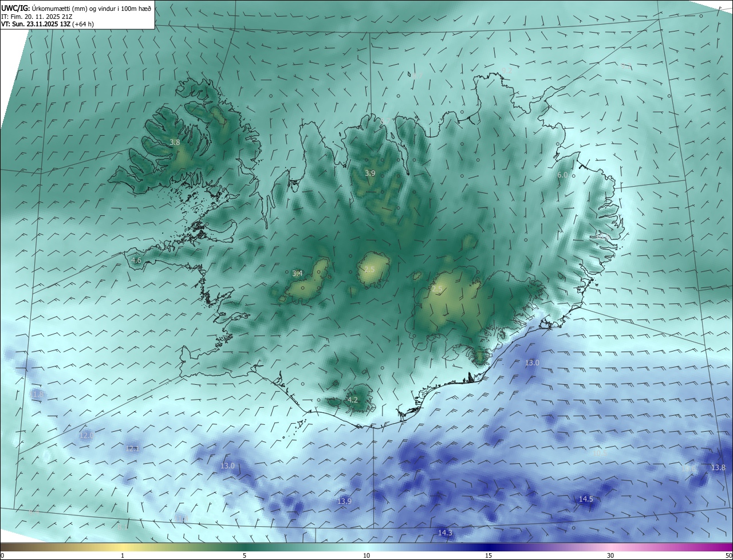Click the 50 tick on the color scale
The image size is (733, 560).
tap(728, 555)
